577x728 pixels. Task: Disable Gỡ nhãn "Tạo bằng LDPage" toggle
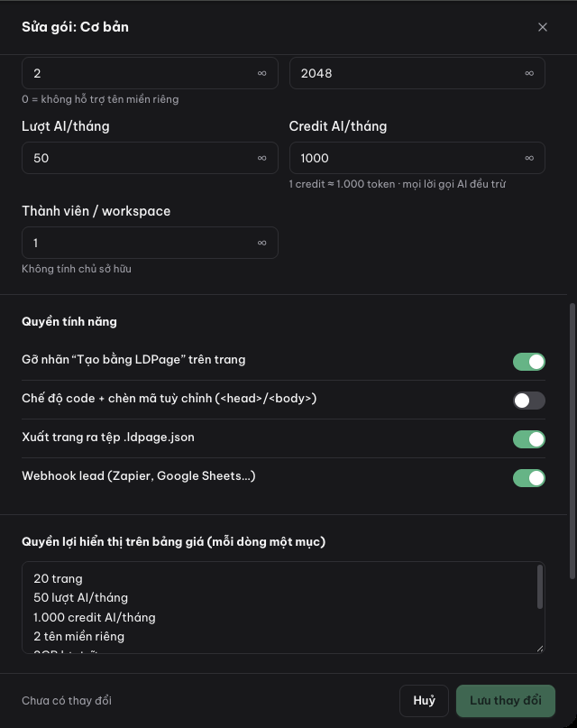click(x=528, y=362)
